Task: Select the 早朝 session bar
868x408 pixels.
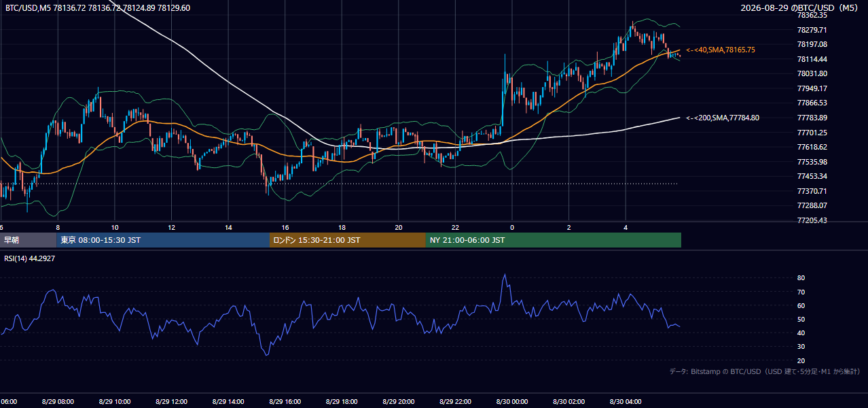Action: pos(29,240)
